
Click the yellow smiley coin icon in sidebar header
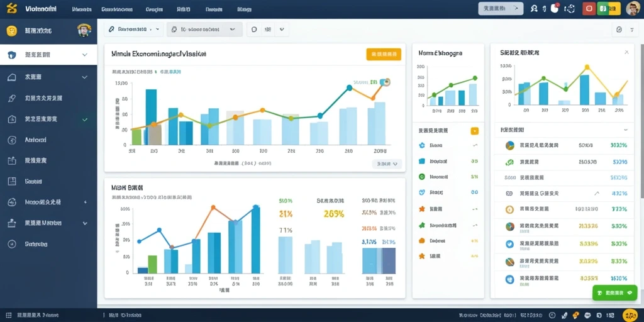[12, 30]
